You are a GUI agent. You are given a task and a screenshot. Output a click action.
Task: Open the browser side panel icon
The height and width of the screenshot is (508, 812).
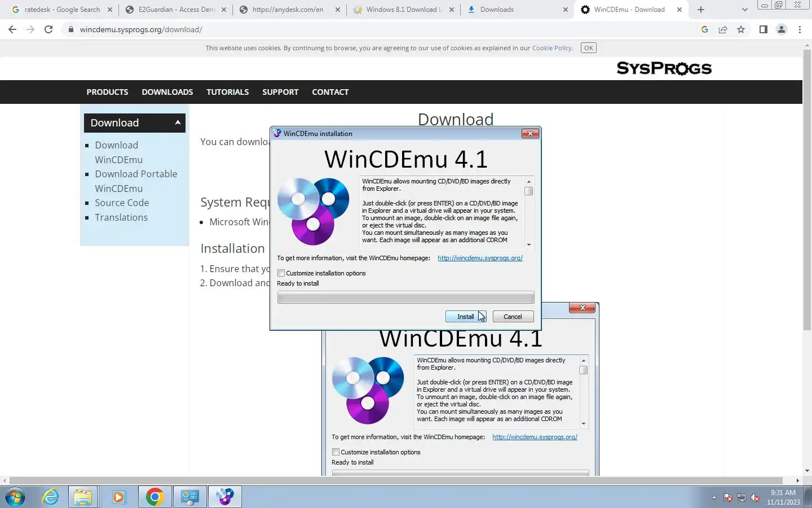click(764, 29)
